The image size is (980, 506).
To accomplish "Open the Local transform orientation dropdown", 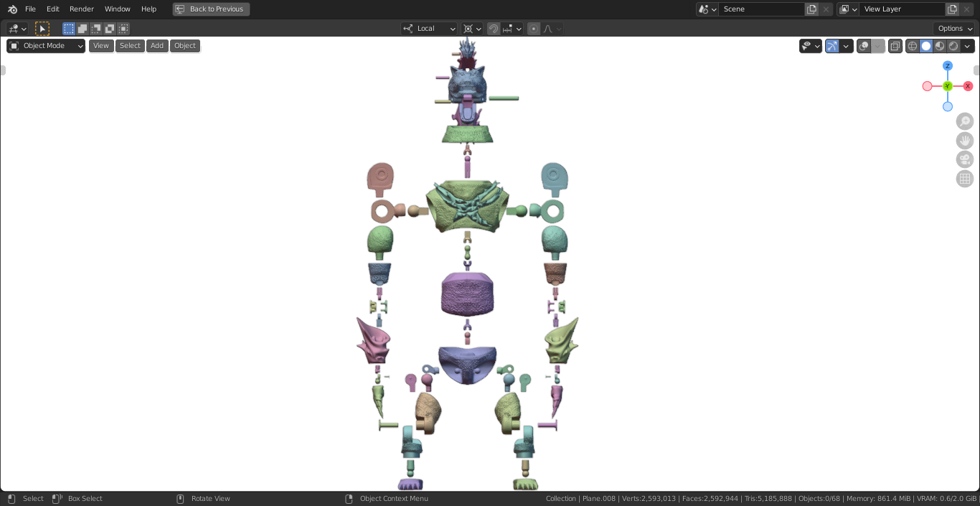I will click(x=429, y=29).
